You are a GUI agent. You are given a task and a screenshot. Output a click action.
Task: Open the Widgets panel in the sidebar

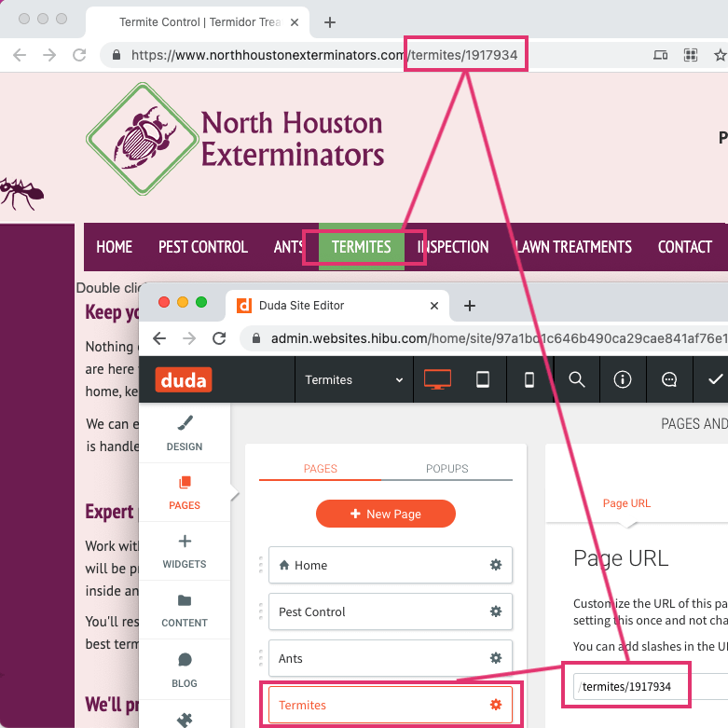[x=185, y=552]
